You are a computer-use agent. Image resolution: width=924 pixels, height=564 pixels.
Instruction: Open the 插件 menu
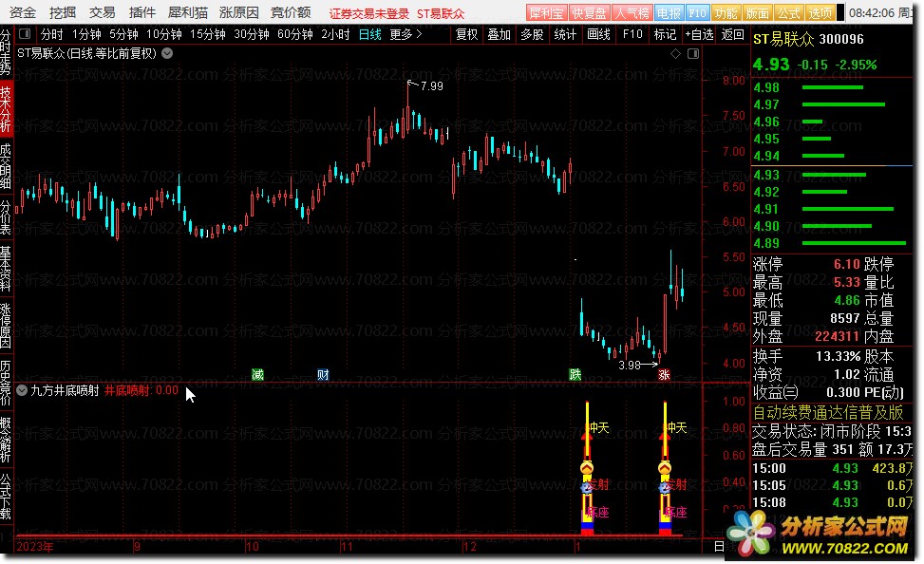coord(142,12)
